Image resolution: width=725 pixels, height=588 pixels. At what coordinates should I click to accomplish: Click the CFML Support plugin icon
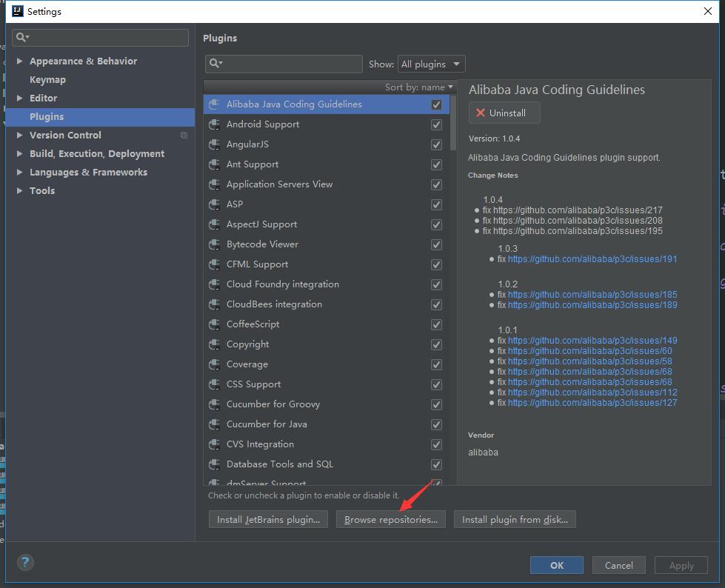pyautogui.click(x=214, y=264)
